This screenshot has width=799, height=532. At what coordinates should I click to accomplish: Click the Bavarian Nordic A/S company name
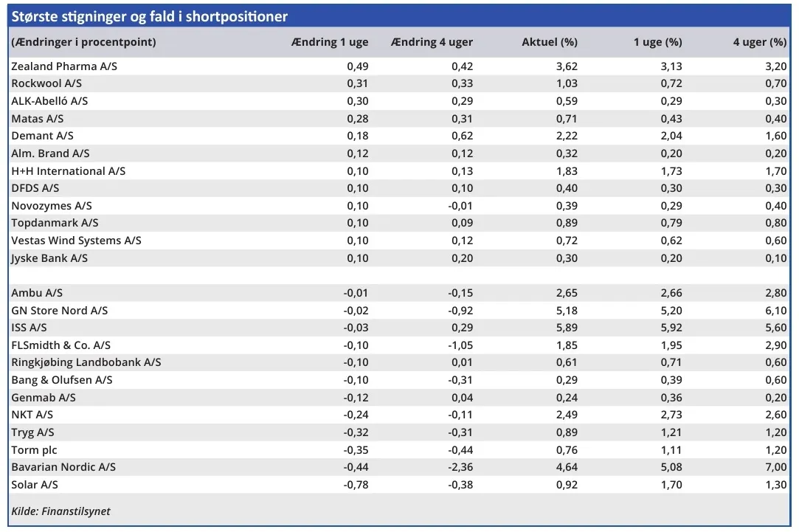[x=63, y=467]
